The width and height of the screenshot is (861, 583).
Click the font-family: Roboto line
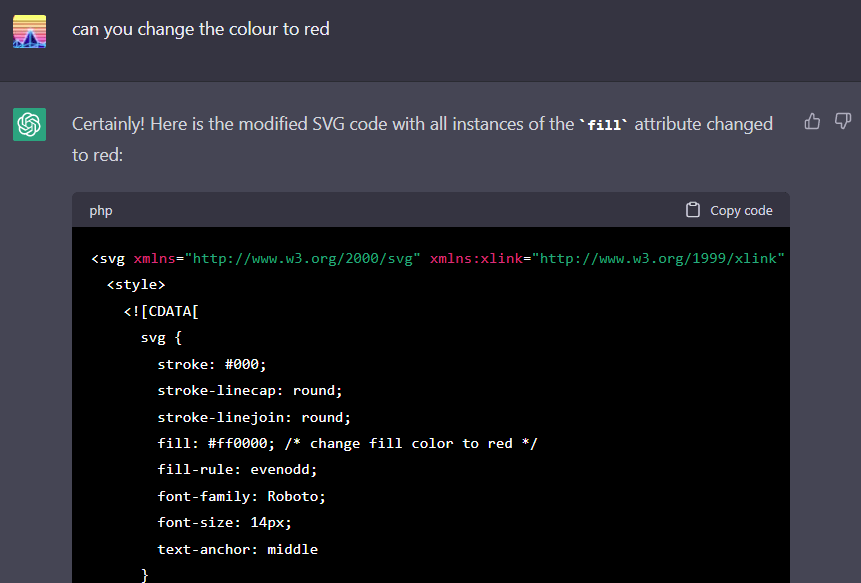[x=242, y=497]
